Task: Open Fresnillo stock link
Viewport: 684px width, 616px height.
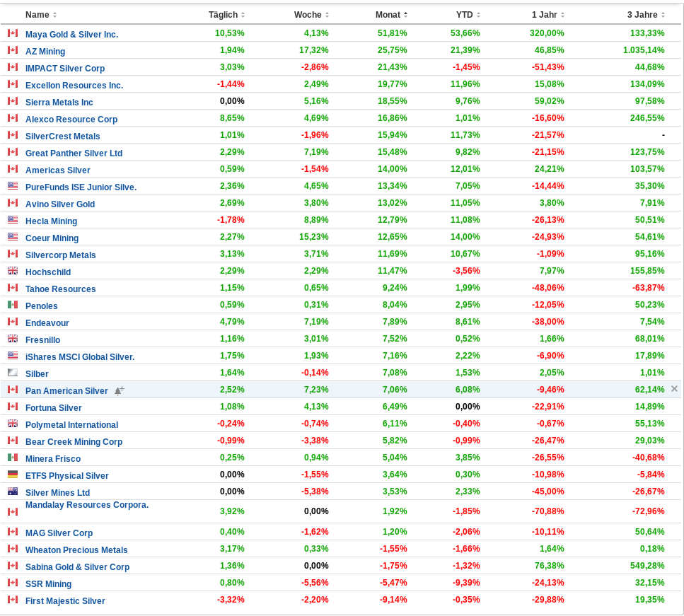Action: click(x=42, y=340)
